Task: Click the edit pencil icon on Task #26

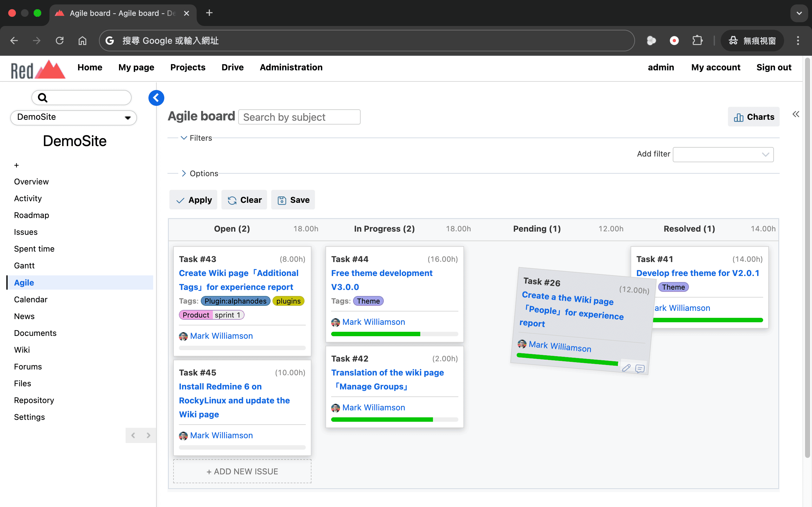Action: (626, 368)
